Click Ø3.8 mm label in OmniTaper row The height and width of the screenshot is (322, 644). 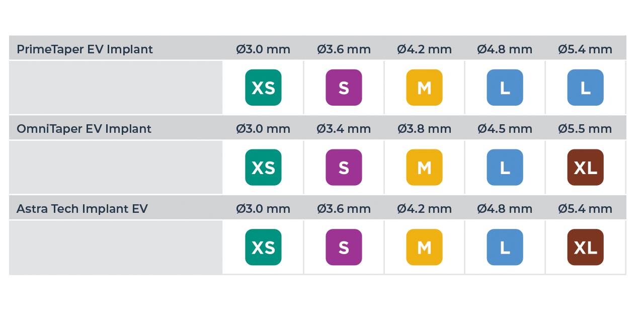click(x=424, y=129)
